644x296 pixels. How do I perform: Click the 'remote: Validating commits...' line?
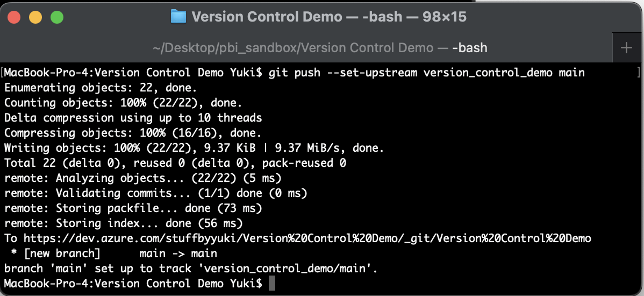(156, 193)
